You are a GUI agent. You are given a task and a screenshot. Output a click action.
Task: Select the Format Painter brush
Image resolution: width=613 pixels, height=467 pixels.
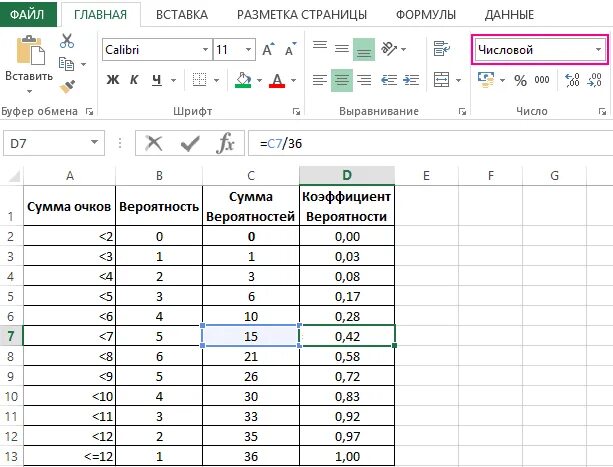pyautogui.click(x=67, y=87)
